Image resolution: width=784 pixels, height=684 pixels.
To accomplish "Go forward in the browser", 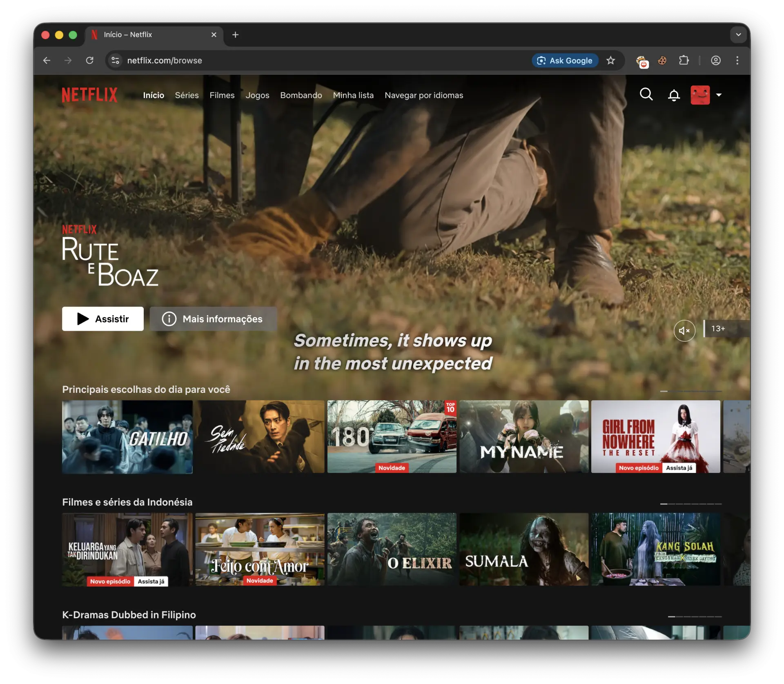I will click(x=68, y=60).
